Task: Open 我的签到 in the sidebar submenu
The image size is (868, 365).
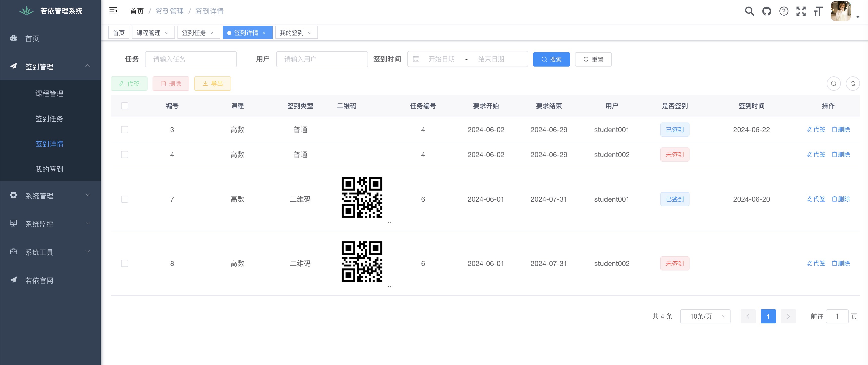Action: [50, 169]
